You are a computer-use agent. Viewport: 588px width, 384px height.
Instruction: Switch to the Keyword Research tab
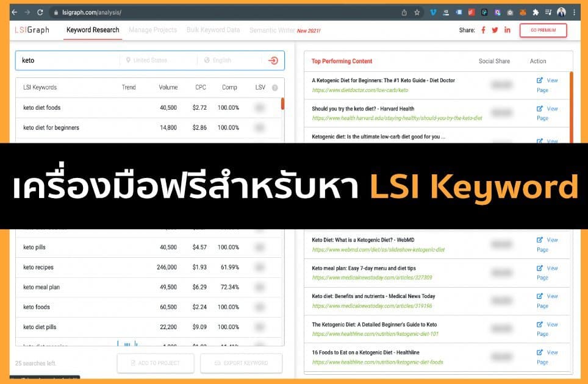coord(92,30)
